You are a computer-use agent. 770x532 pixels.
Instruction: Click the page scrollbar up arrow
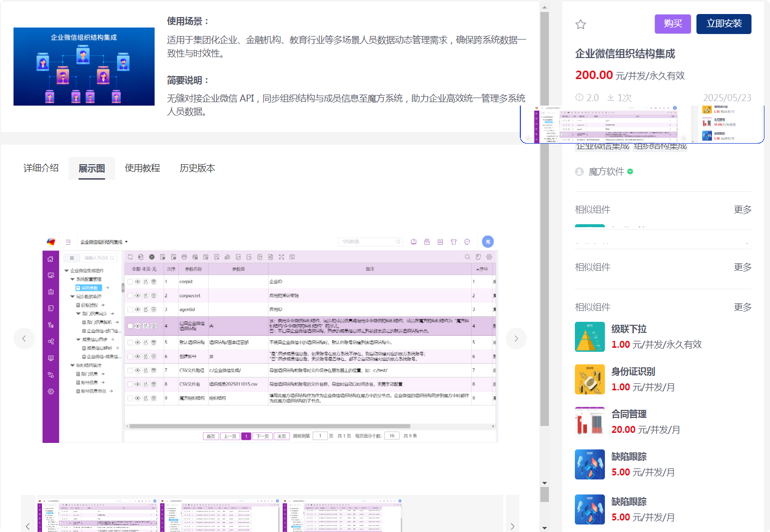pos(544,7)
